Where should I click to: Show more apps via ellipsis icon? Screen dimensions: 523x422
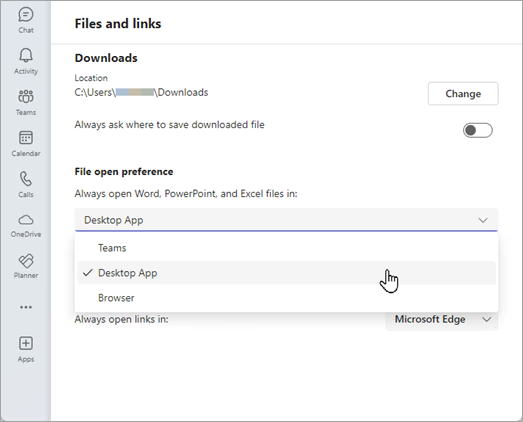point(26,307)
